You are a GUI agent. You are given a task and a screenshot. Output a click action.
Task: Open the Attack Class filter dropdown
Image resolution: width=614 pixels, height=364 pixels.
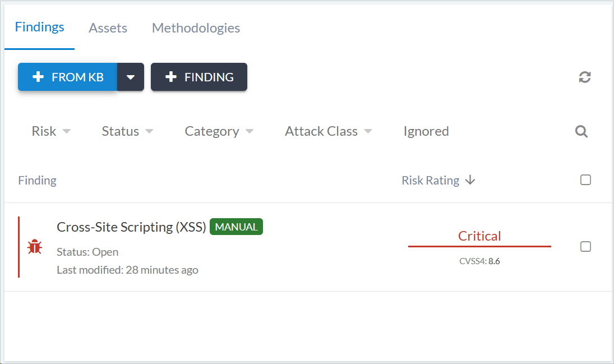[x=328, y=131]
